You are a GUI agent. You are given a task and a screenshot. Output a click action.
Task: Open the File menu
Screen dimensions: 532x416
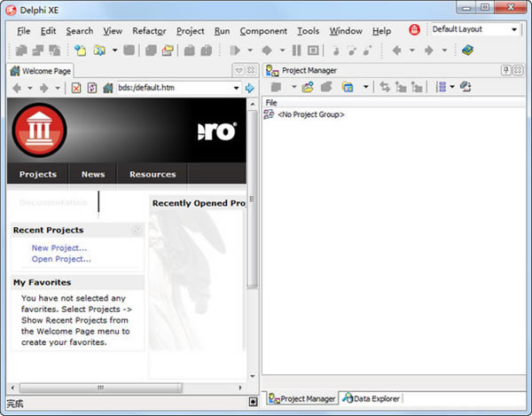click(24, 31)
